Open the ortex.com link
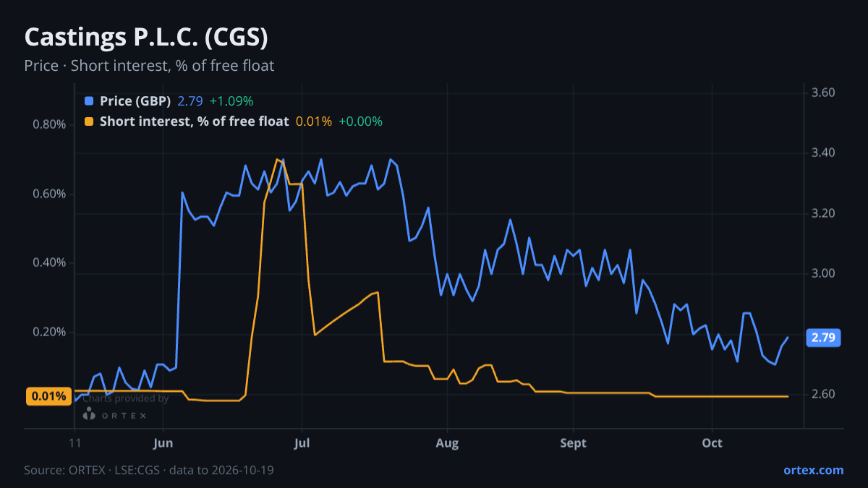This screenshot has width=868, height=488. click(x=813, y=470)
